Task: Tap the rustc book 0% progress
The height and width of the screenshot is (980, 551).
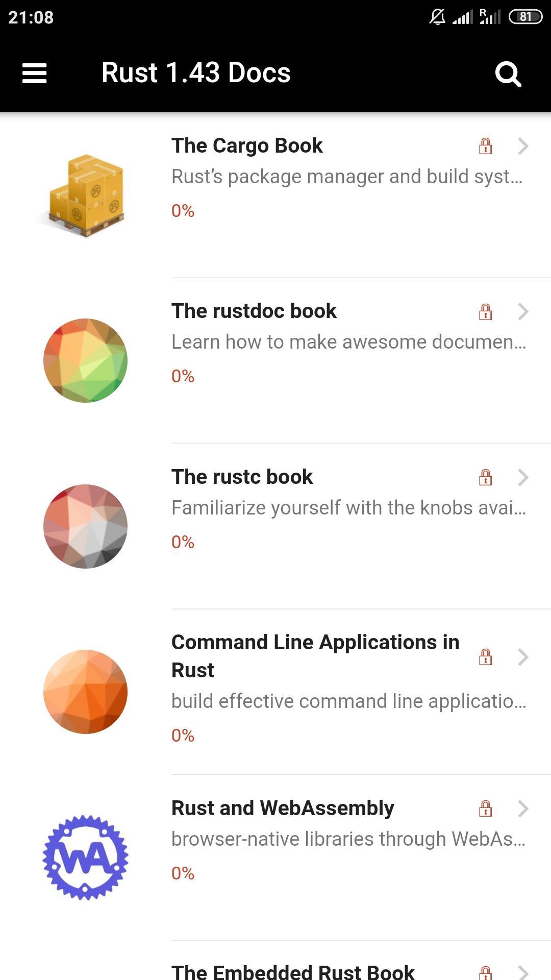Action: (183, 542)
